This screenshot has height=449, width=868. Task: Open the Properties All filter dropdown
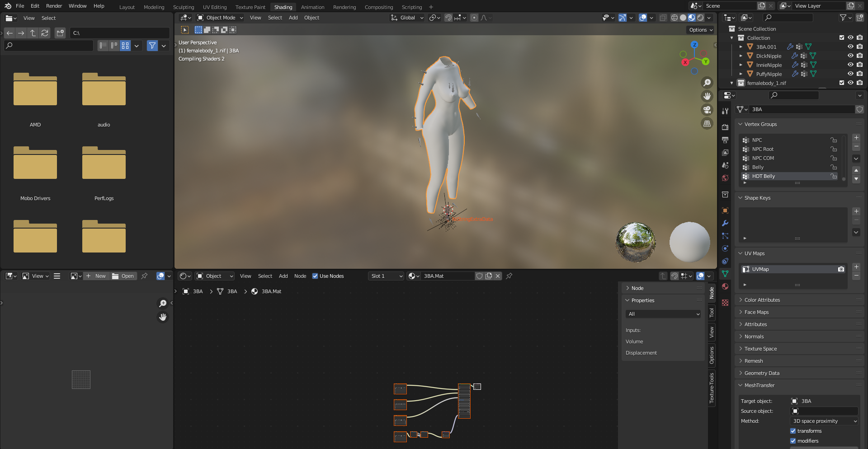[663, 314]
